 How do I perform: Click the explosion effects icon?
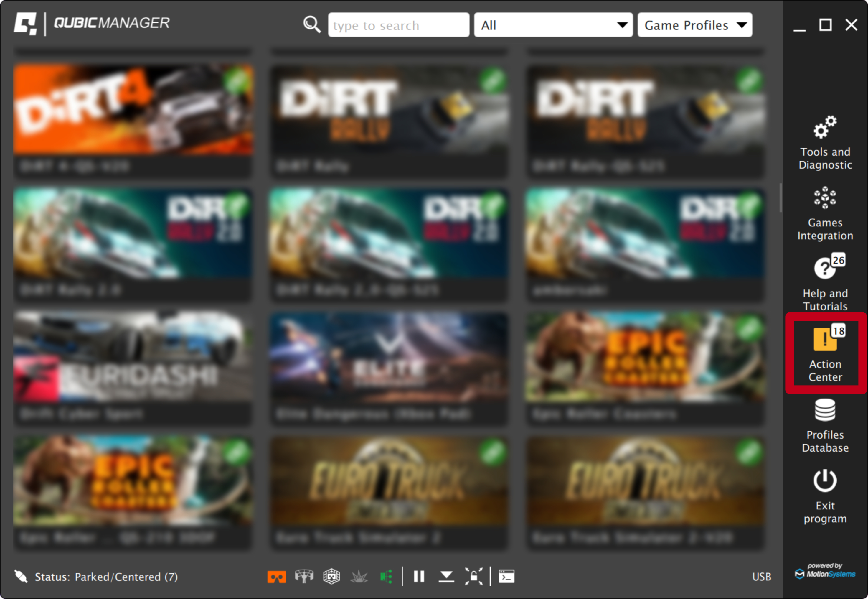(359, 577)
